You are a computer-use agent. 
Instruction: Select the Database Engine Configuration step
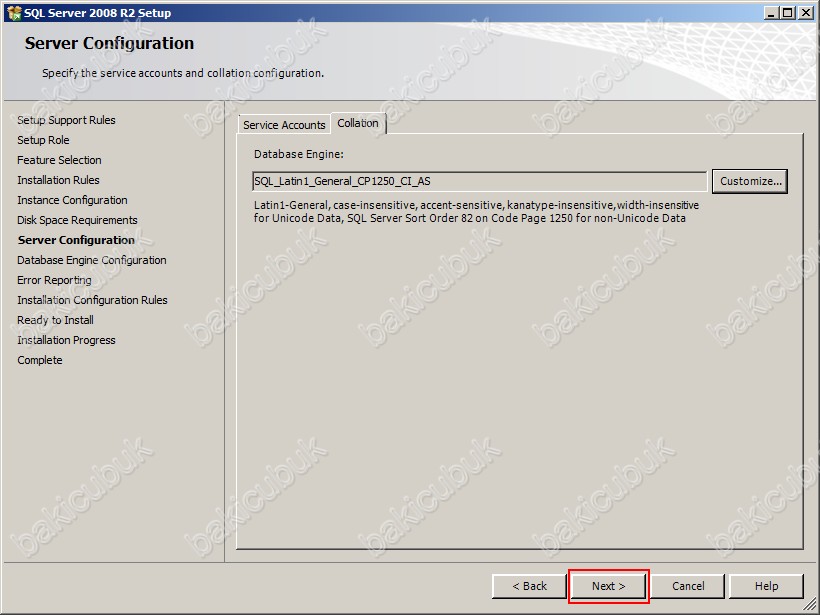coord(92,260)
